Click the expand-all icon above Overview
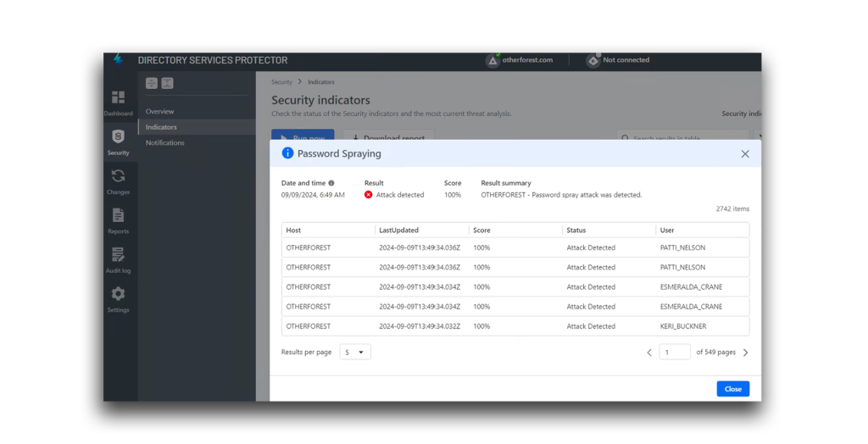Screen dimensions: 868x444 point(152,83)
